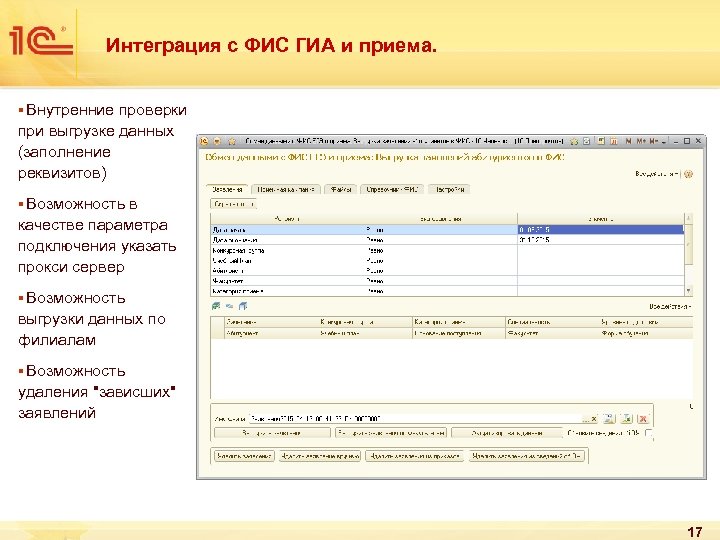Toggle the checkbox next to the load button
This screenshot has width=720, height=540.
coord(649,433)
